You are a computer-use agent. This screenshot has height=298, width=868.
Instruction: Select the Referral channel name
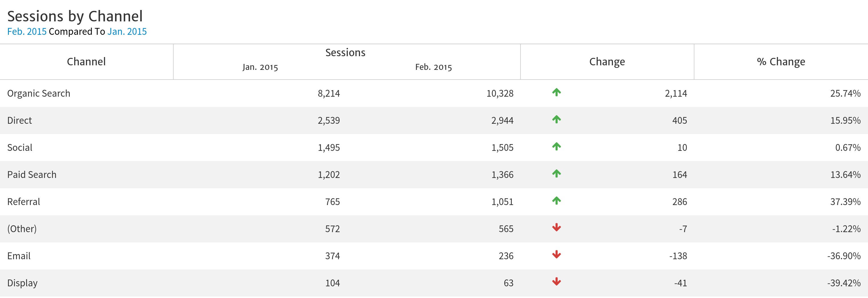(x=24, y=202)
